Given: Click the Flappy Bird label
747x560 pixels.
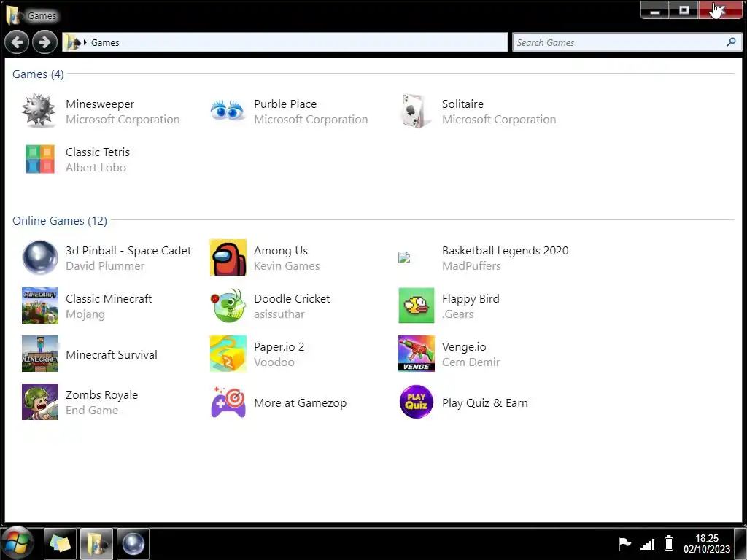Looking at the screenshot, I should tap(471, 298).
